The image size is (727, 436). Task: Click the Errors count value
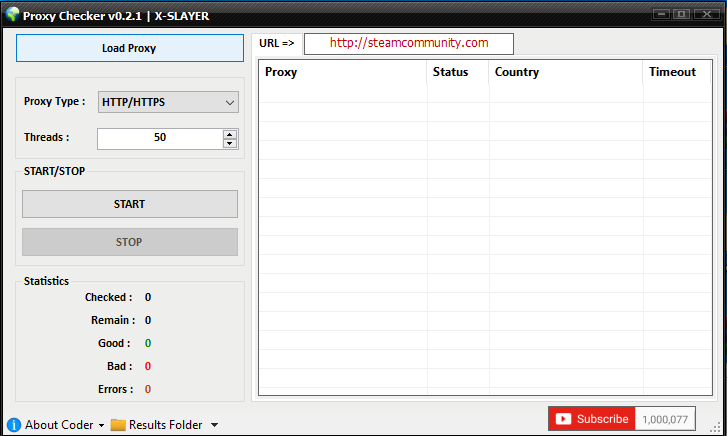[x=148, y=389]
